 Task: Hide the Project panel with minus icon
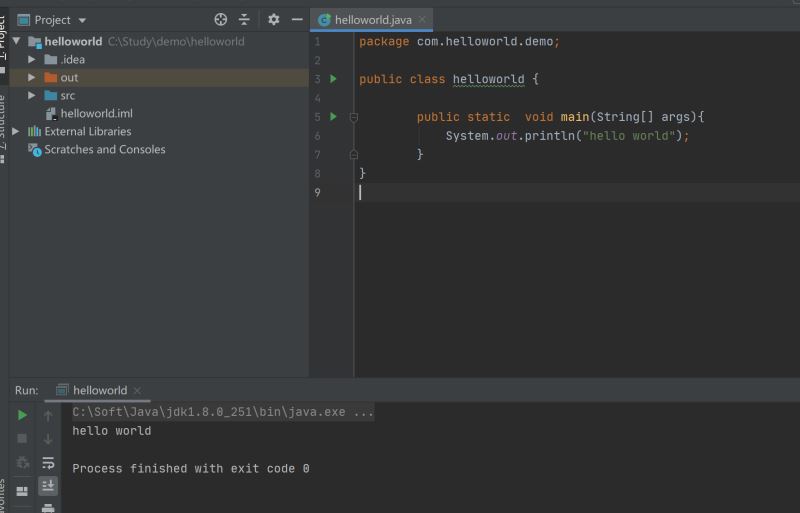click(296, 20)
